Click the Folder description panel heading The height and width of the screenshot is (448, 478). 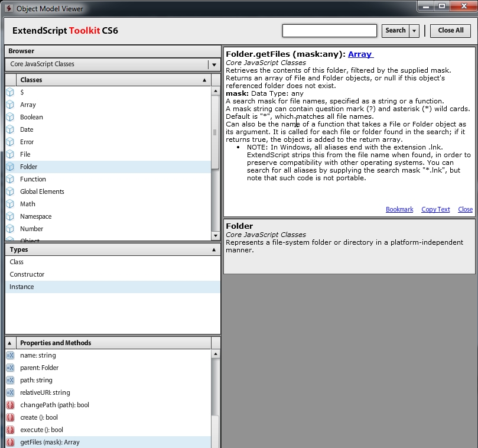239,226
